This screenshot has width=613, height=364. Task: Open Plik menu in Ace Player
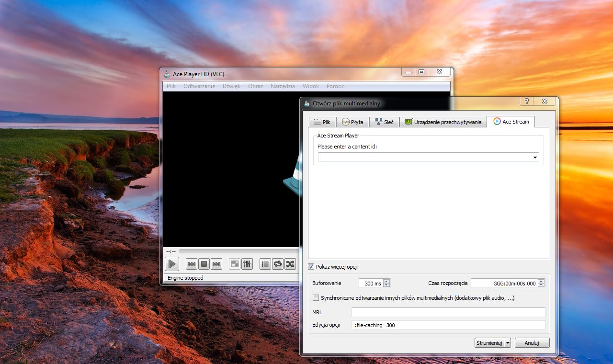[x=171, y=86]
